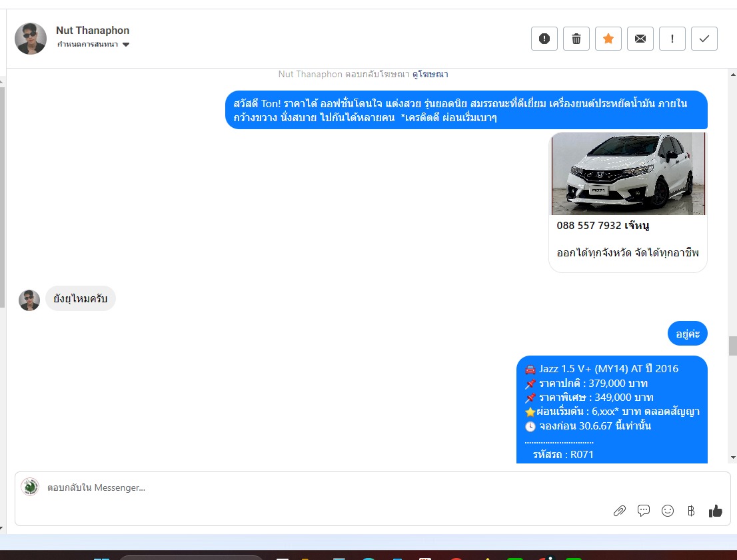Viewport: 737px width, 560px height.
Task: Click the อยู่ค่ะ reply bubble
Action: pyautogui.click(x=688, y=334)
